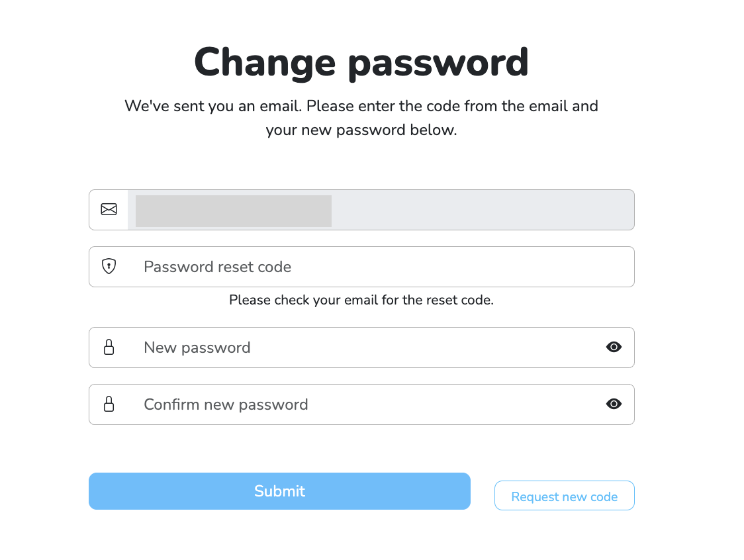The width and height of the screenshot is (744, 560).
Task: Click the "Password reset code" placeholder text
Action: (217, 267)
